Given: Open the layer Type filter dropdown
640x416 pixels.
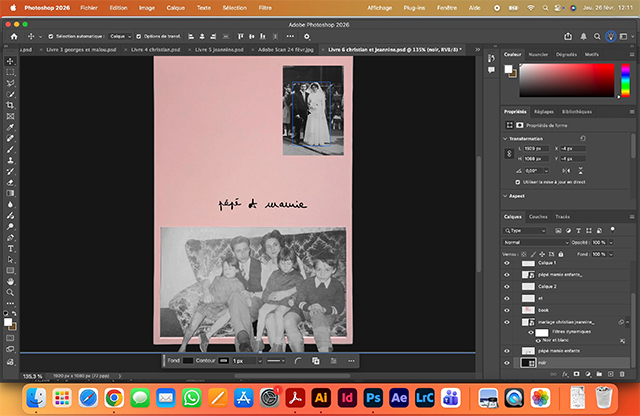Looking at the screenshot, I should (x=525, y=231).
